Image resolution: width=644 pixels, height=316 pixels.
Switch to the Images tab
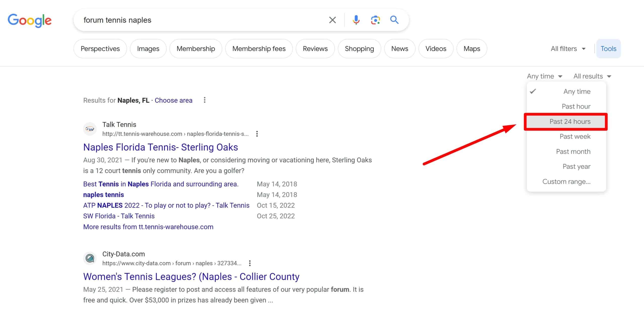point(148,49)
